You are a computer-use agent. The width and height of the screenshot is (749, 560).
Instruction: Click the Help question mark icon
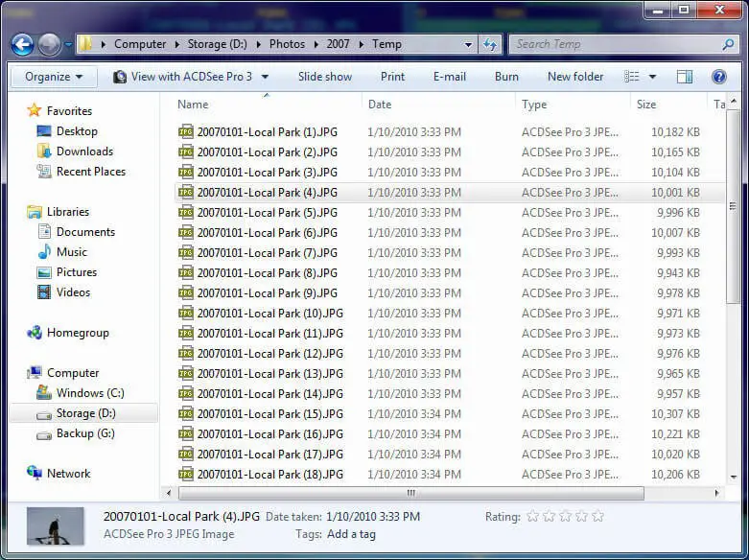coord(718,77)
